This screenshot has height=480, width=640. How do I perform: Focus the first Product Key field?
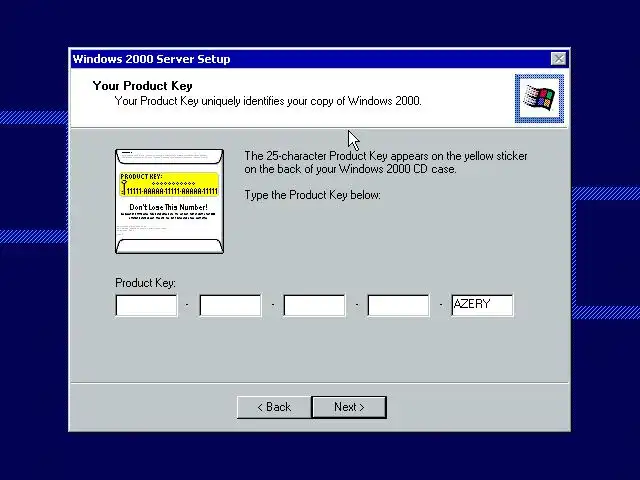tap(147, 305)
